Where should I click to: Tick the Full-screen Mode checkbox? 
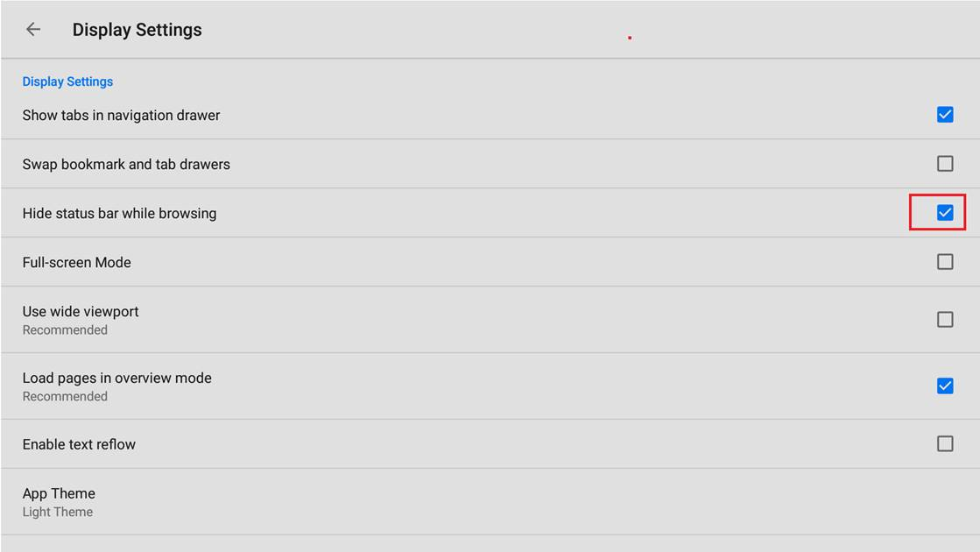click(944, 262)
